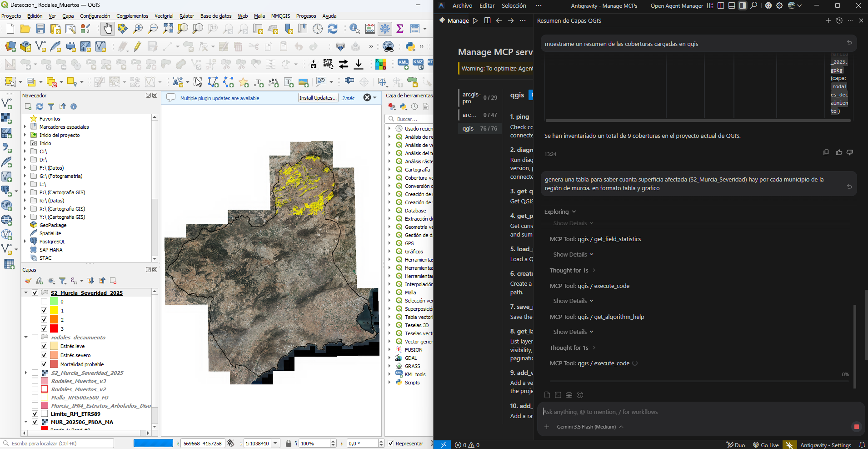868x449 pixels.
Task: Click Open Agent Manager
Action: coord(677,6)
